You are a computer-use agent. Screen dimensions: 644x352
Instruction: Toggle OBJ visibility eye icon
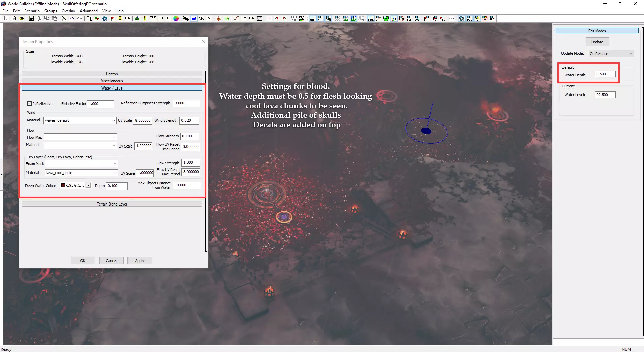tap(313, 19)
